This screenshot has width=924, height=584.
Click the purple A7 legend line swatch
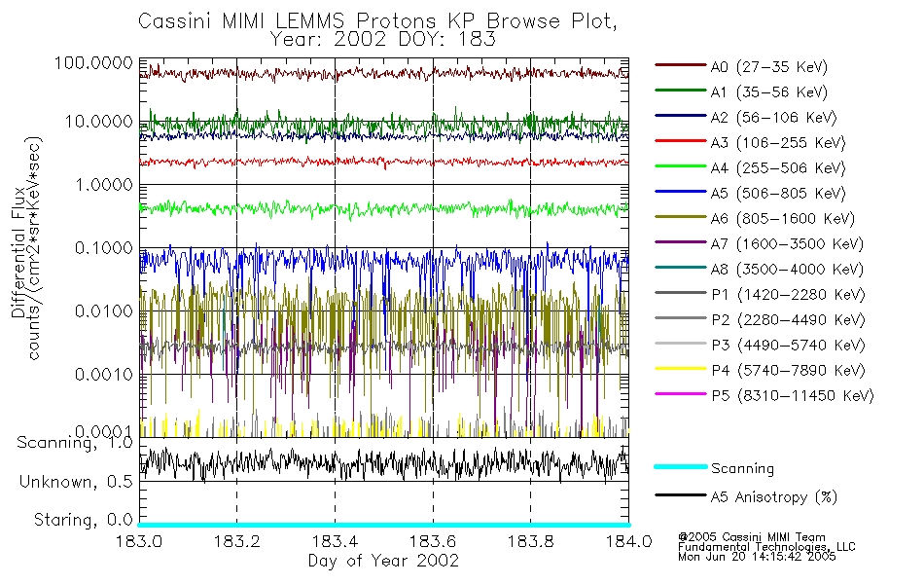(x=680, y=241)
